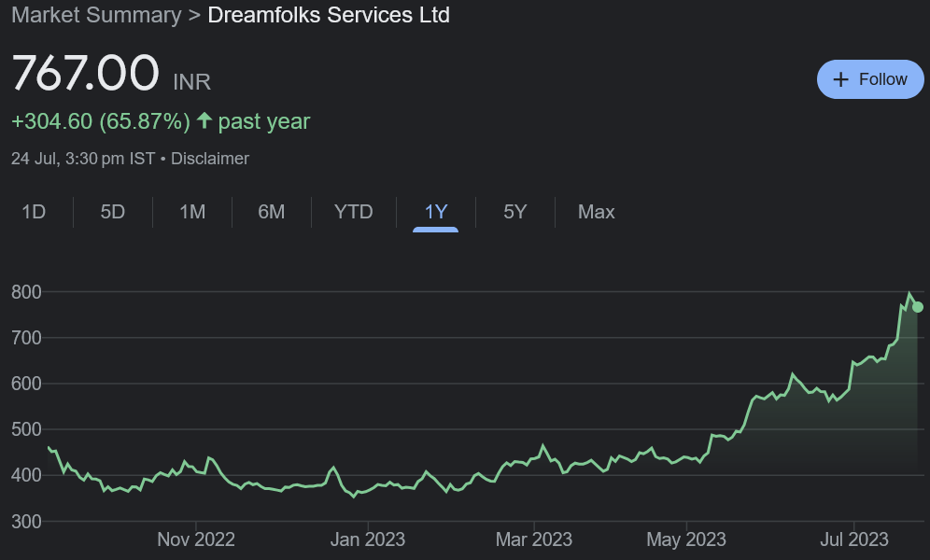Open the Disclaimer link
The width and height of the screenshot is (930, 560).
point(210,159)
